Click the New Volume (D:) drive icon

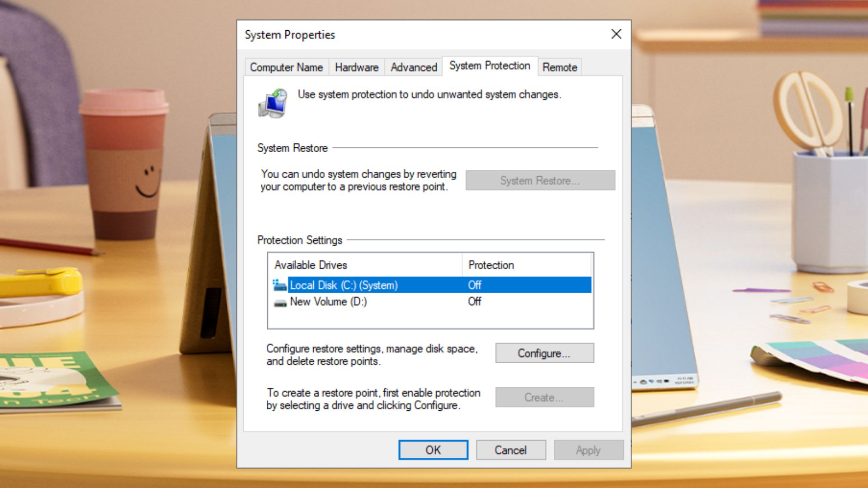(280, 302)
